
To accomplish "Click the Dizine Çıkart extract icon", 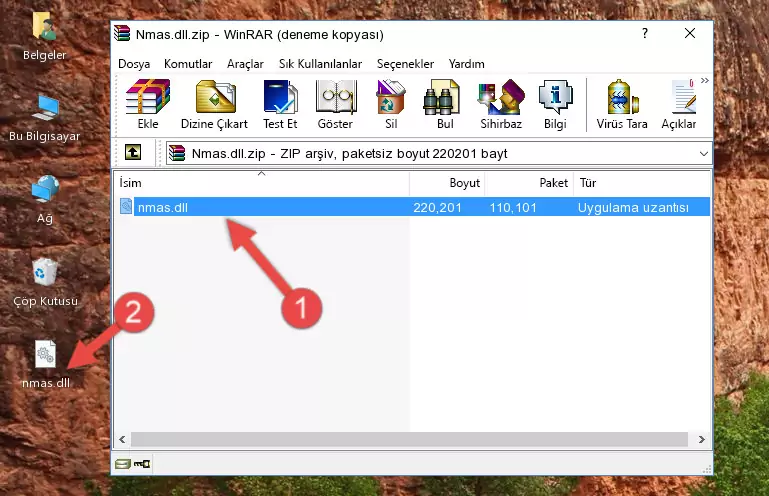I will click(214, 104).
